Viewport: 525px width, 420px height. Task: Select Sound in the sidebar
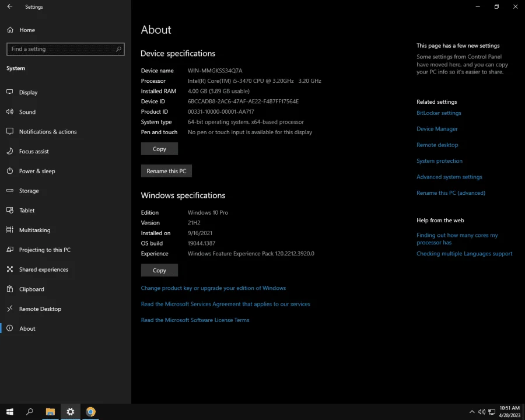(27, 112)
